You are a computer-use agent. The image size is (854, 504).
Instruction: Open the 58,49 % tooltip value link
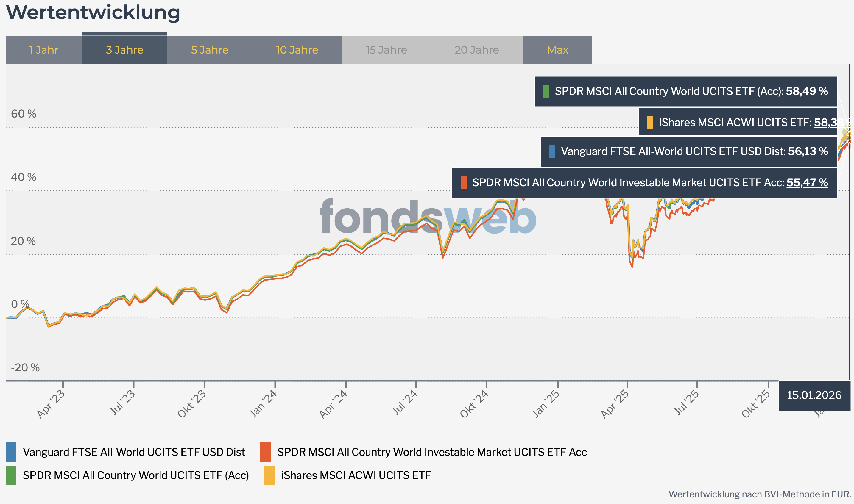(x=807, y=91)
